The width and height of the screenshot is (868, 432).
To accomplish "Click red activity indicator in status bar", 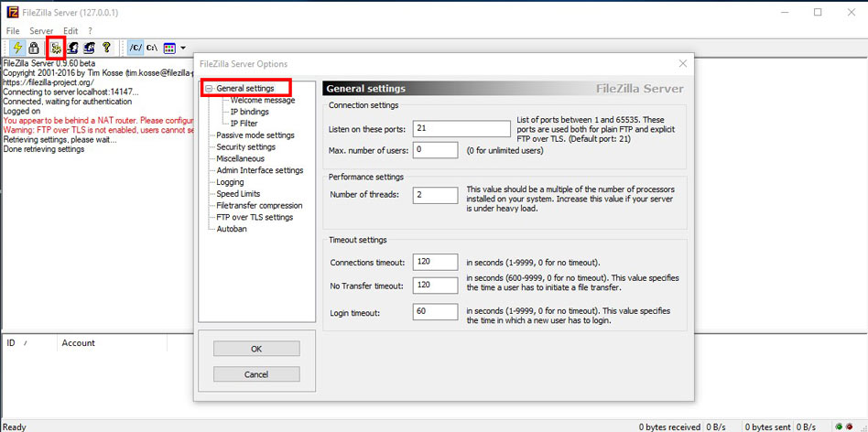I will 849,427.
